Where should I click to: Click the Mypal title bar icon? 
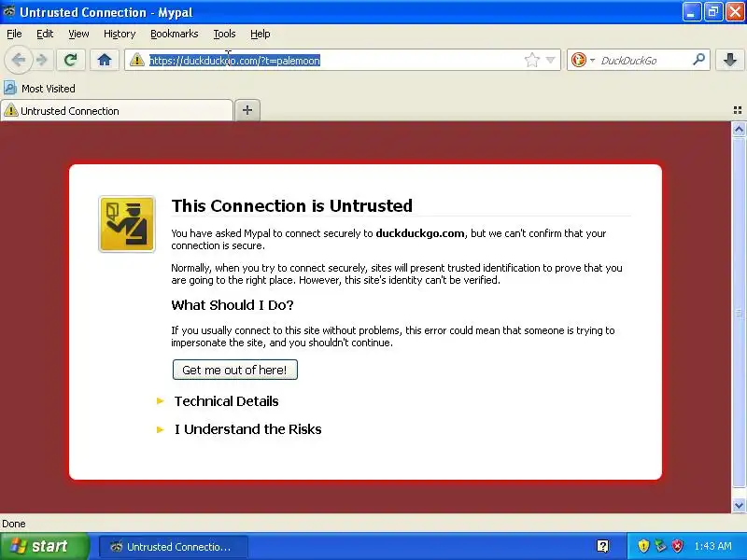coord(9,12)
